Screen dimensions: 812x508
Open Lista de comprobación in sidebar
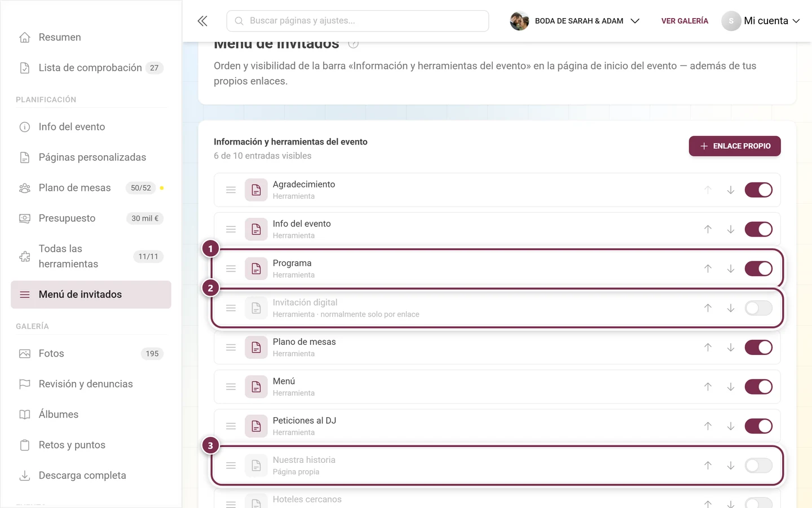(x=91, y=68)
